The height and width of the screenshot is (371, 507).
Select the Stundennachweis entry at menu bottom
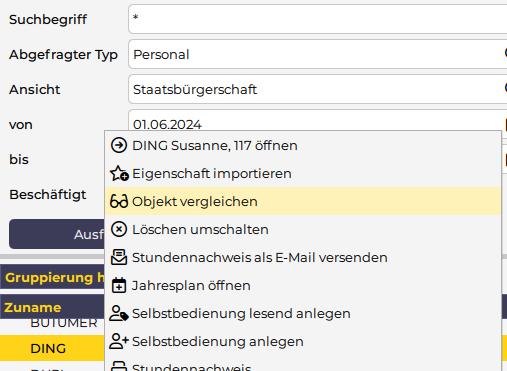coord(303,364)
